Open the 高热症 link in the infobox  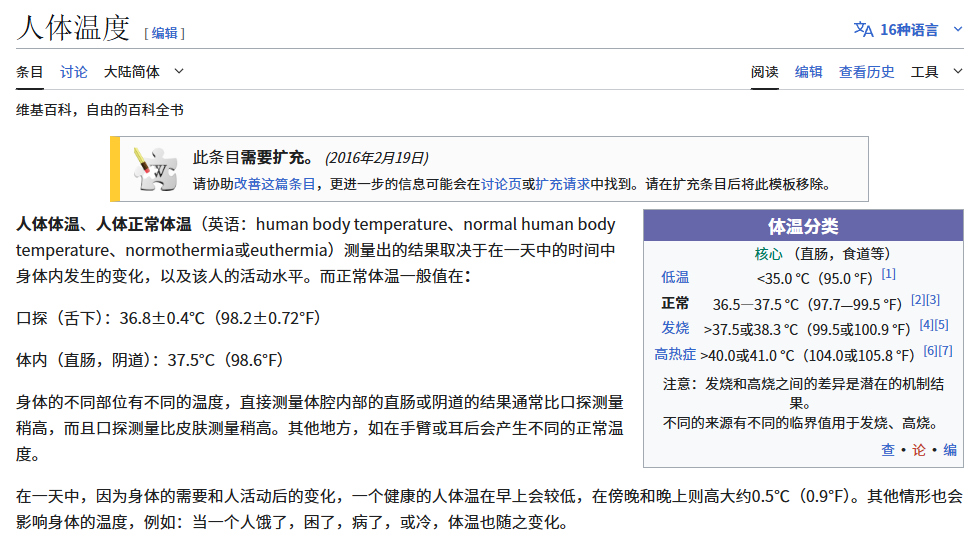675,354
